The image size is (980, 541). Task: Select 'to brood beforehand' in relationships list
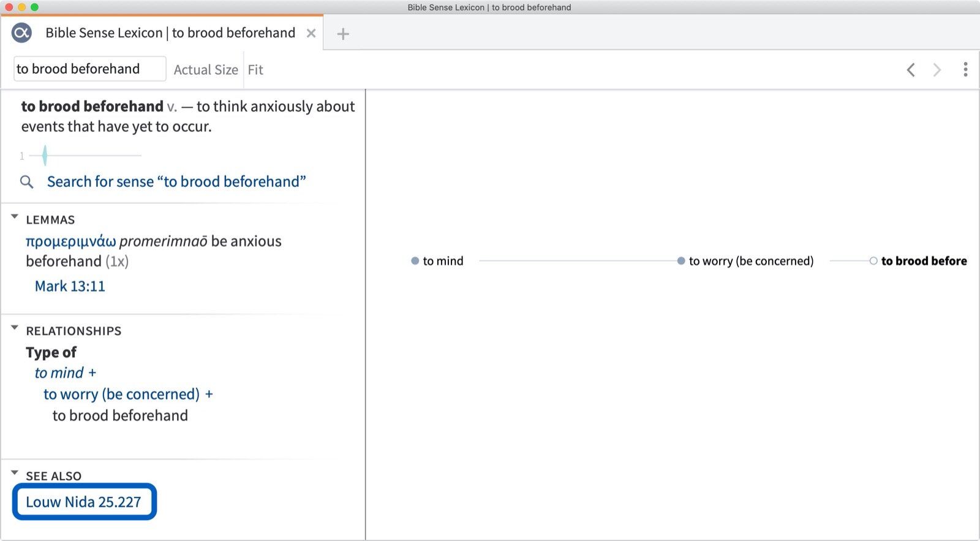click(x=120, y=415)
